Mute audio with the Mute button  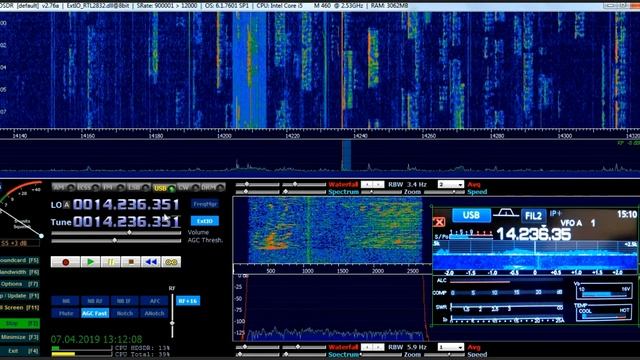65,313
